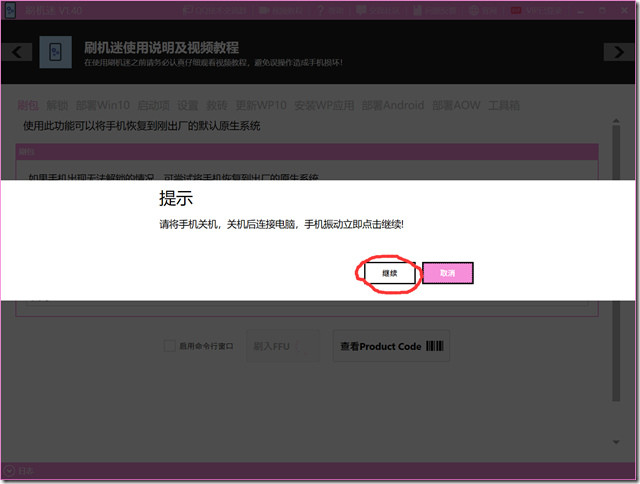Click the 查看Product Code barcode button

point(391,346)
